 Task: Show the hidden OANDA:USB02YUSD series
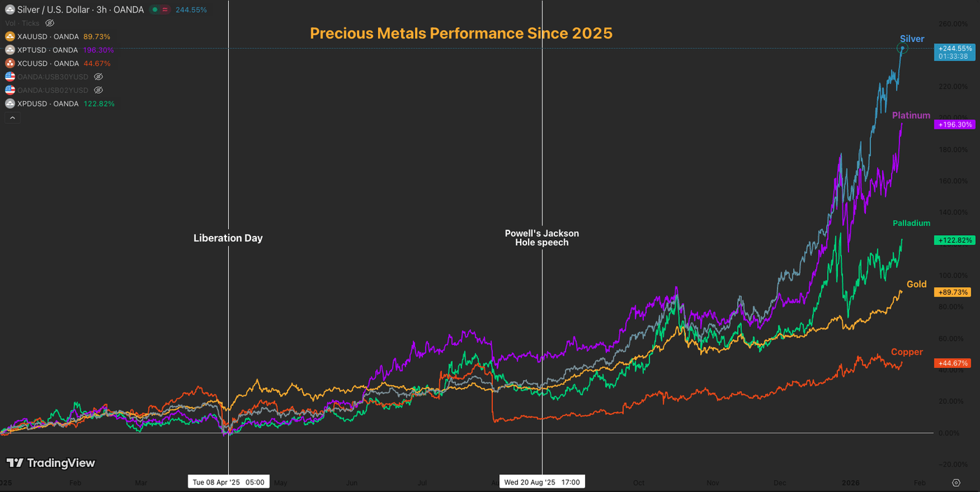(x=98, y=90)
